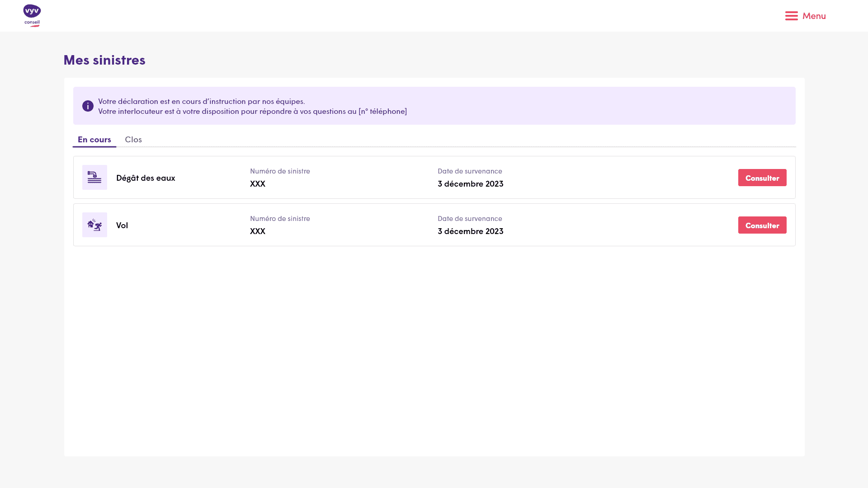Click the VYV conseil logo
868x488 pixels.
[x=32, y=16]
